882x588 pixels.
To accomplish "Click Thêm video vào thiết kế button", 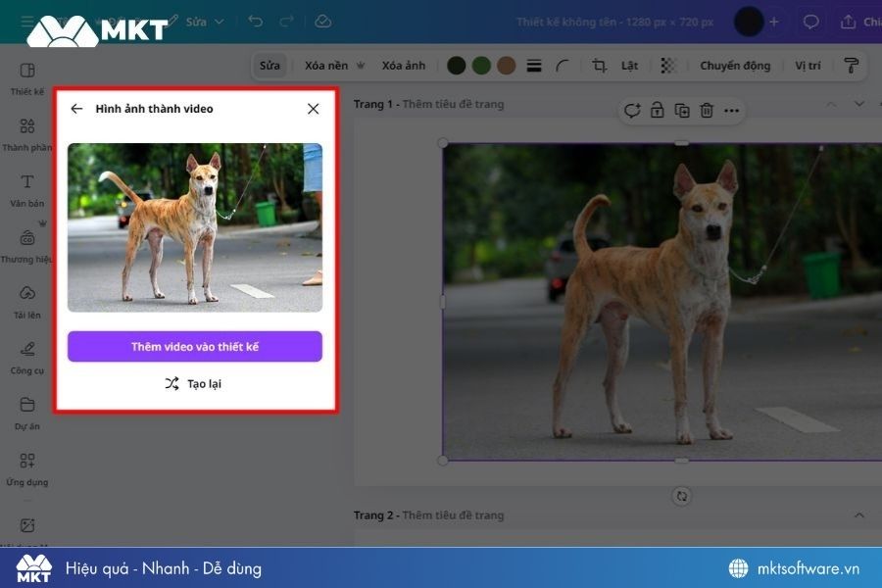I will point(194,346).
